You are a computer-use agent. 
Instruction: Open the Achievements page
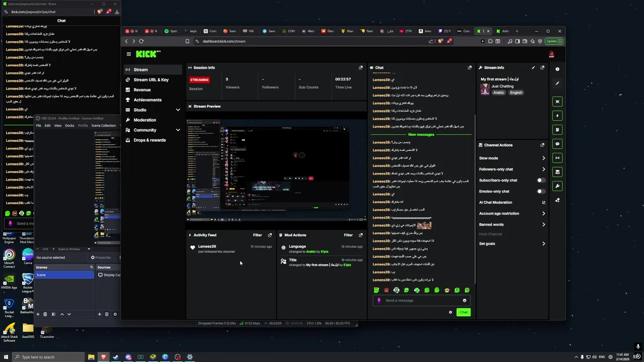pos(153,100)
